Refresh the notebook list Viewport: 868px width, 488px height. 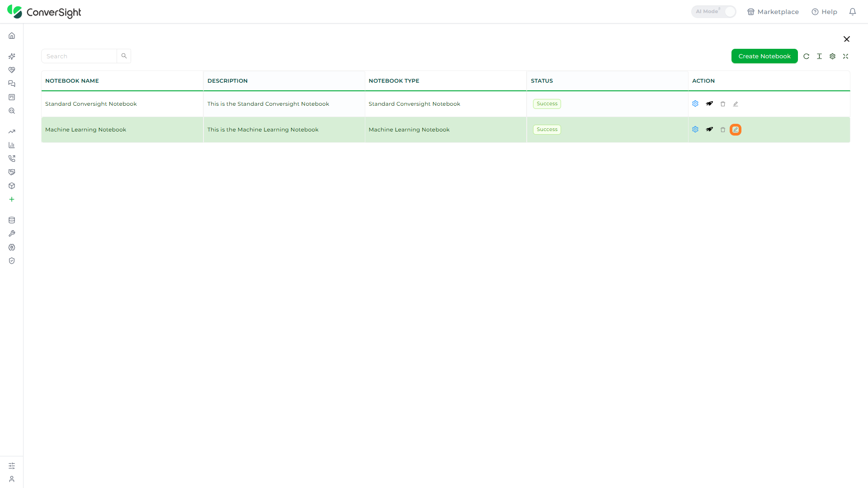click(806, 56)
